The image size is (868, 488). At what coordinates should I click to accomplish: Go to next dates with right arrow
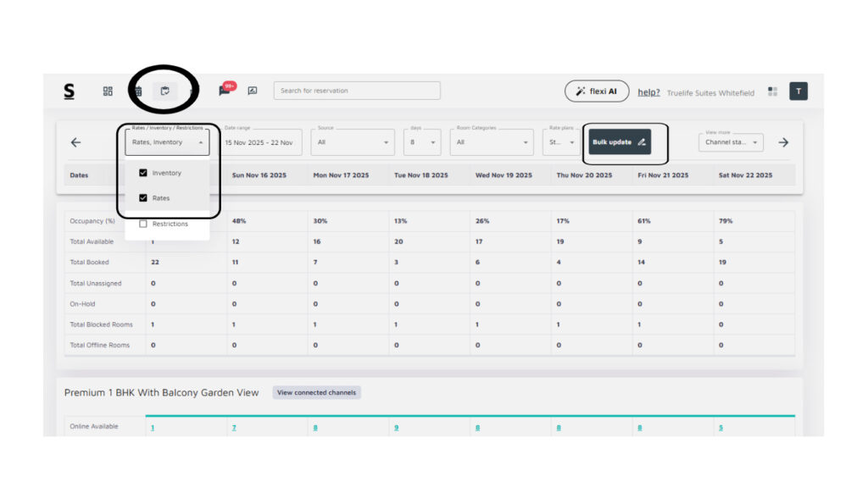(782, 142)
